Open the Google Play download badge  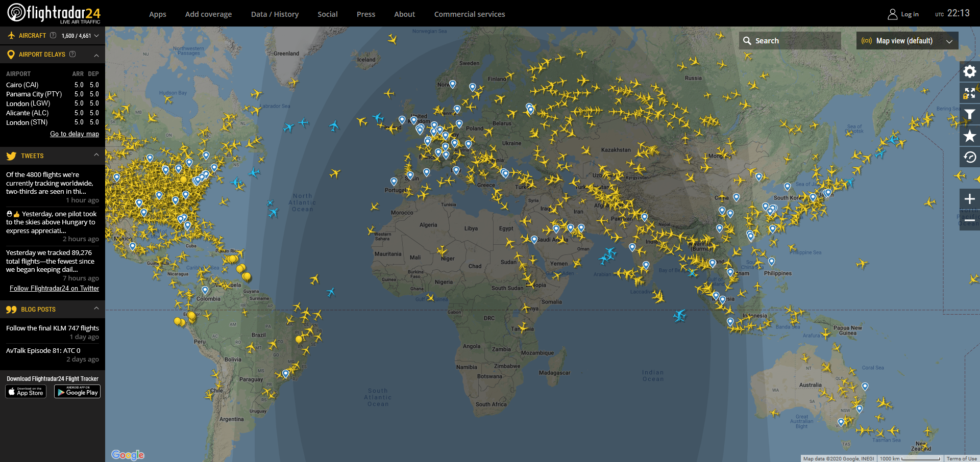(x=77, y=392)
